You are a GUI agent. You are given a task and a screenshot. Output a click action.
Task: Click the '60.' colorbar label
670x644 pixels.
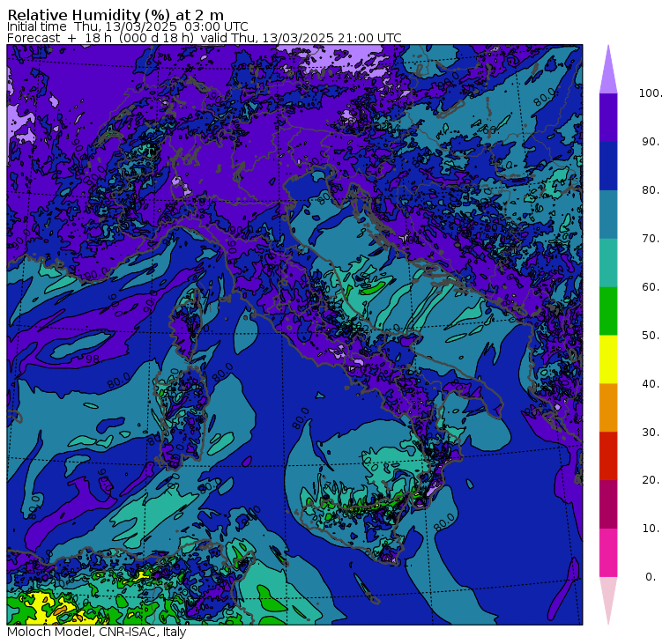pos(651,286)
